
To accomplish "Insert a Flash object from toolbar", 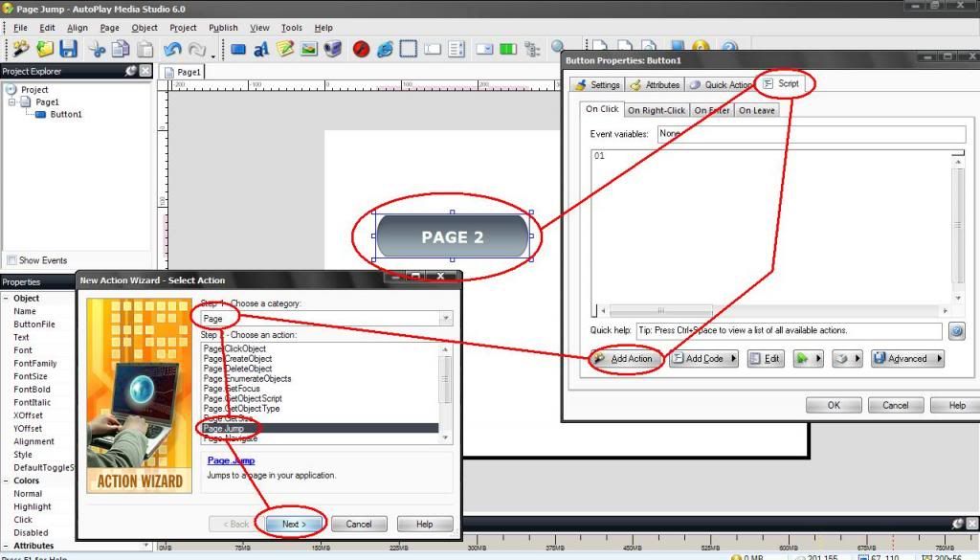I will tap(361, 49).
